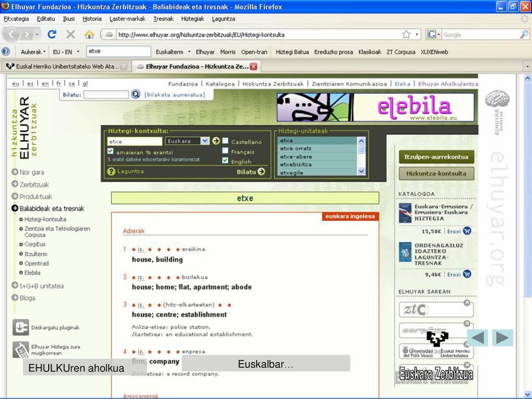Image resolution: width=532 pixels, height=399 pixels.
Task: Enable the Français checkbox
Action: [225, 150]
